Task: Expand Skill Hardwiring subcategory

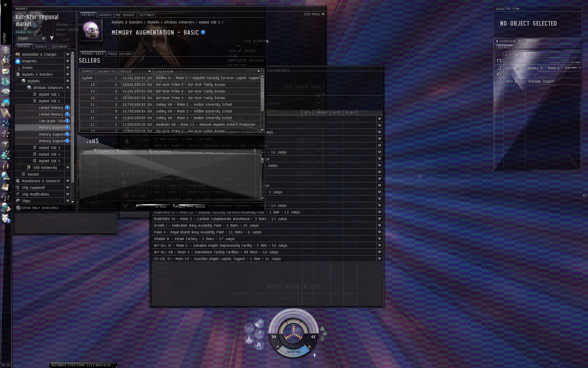Action: click(x=68, y=168)
